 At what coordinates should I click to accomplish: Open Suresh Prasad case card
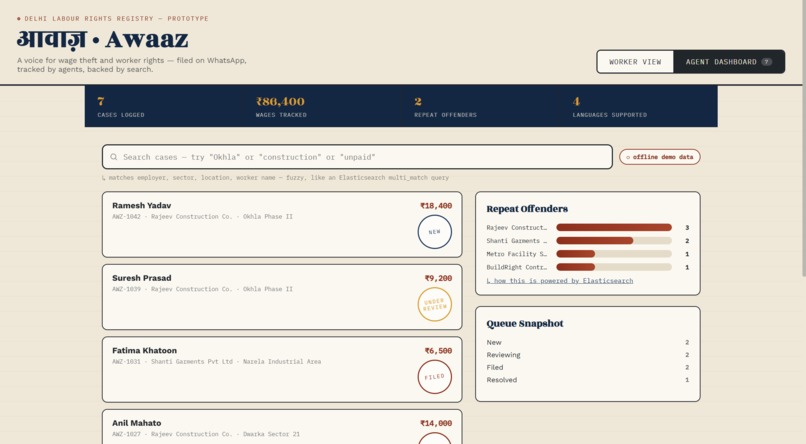[x=282, y=297]
